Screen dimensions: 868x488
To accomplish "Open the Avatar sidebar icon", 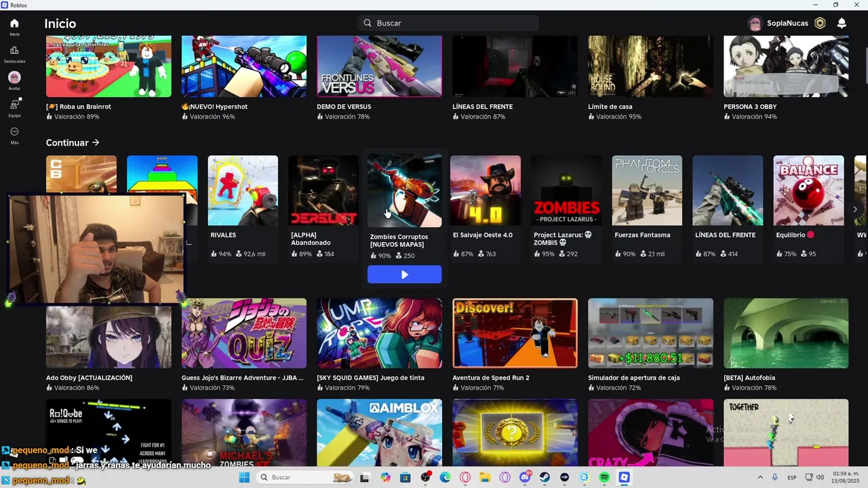I will pos(14,77).
